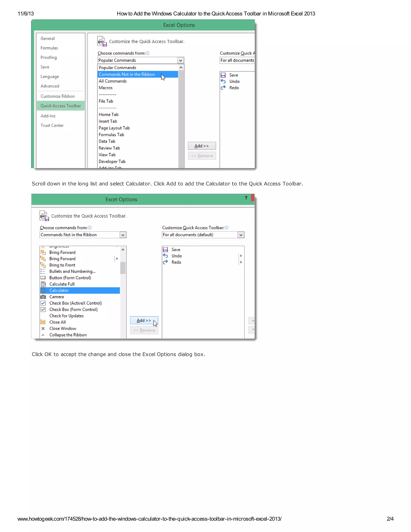
Task: Click the help question mark icon
Action: pyautogui.click(x=246, y=198)
